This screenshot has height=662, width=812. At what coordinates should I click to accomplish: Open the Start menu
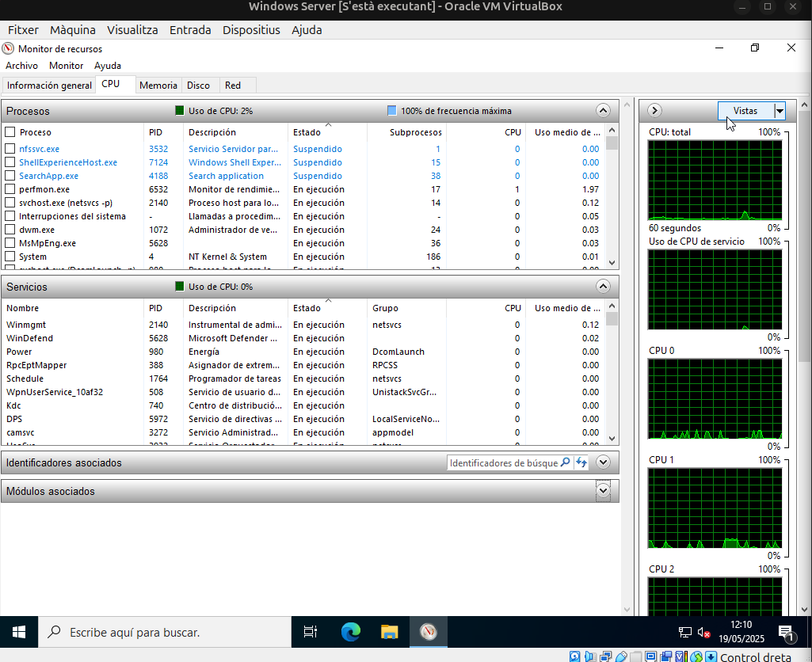pos(18,631)
